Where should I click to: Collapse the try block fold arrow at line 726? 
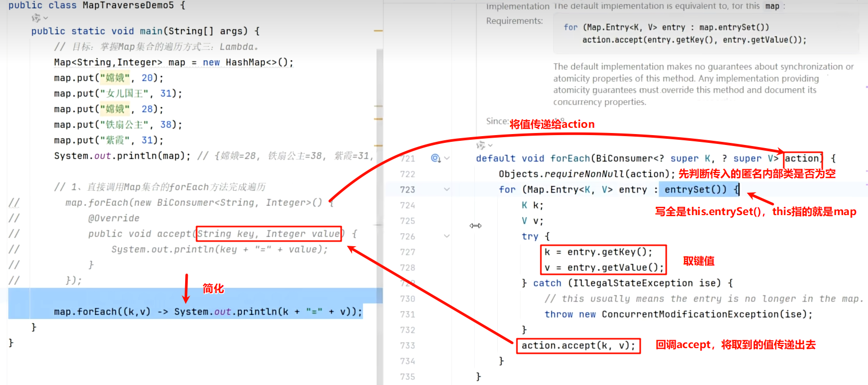(x=447, y=236)
